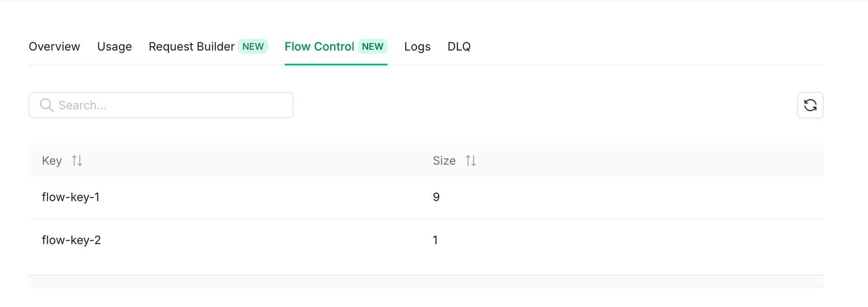Click the magnifier icon in search box

coord(47,105)
